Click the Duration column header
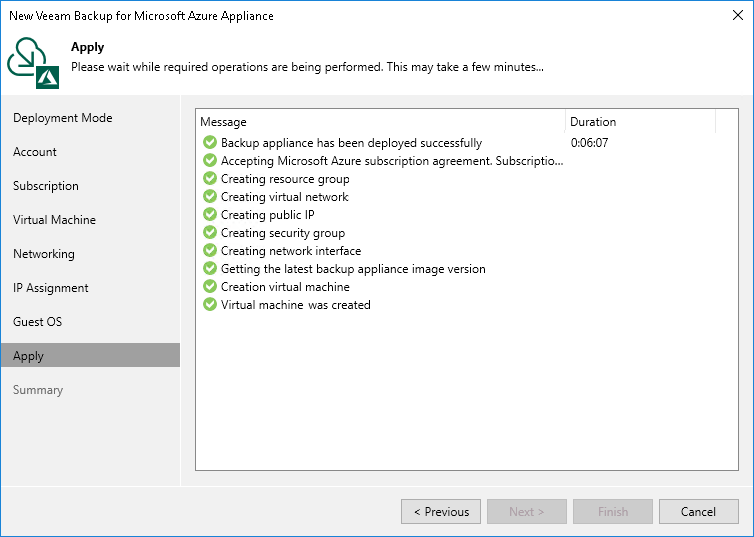Image resolution: width=754 pixels, height=537 pixels. (640, 122)
